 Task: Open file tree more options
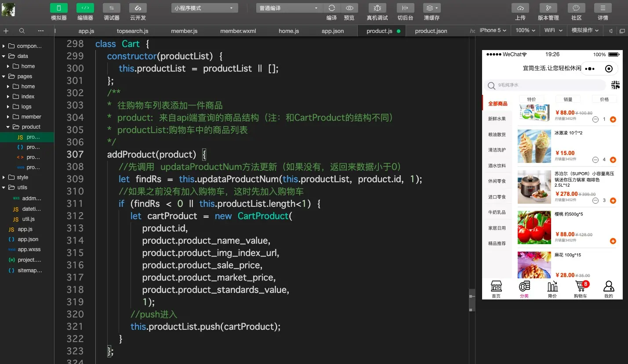pyautogui.click(x=41, y=31)
